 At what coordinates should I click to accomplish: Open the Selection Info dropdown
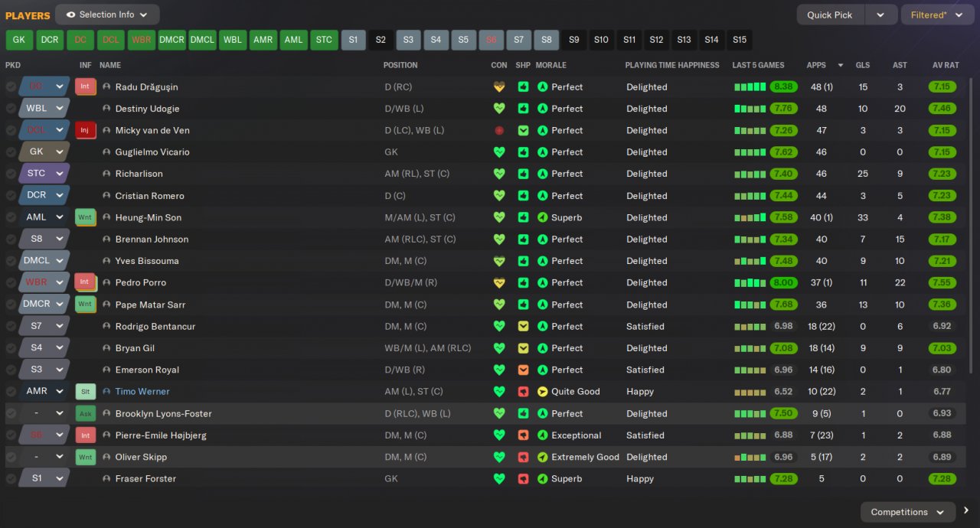click(107, 15)
